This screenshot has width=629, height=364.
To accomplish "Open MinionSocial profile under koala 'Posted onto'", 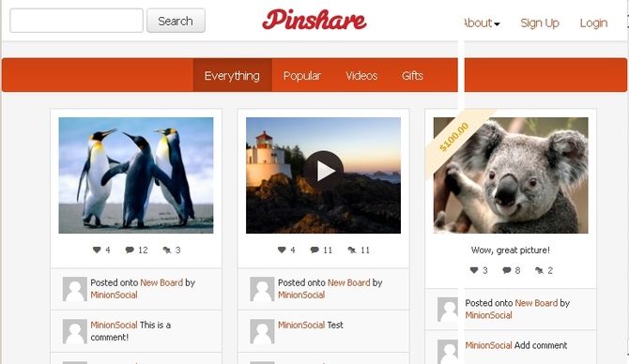I will click(x=488, y=315).
